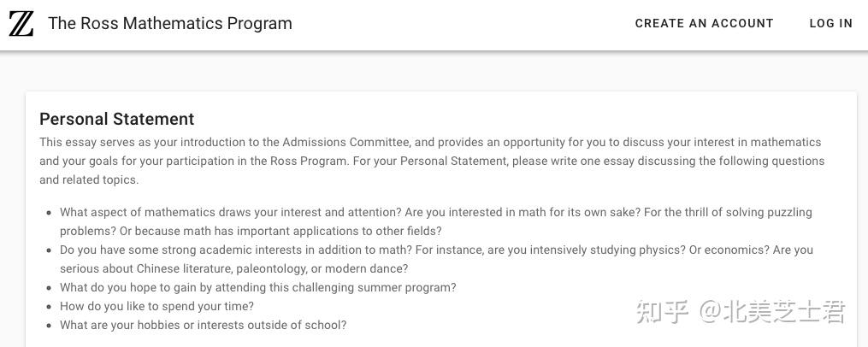Click 'What are your hobbies or interests' question

point(204,326)
